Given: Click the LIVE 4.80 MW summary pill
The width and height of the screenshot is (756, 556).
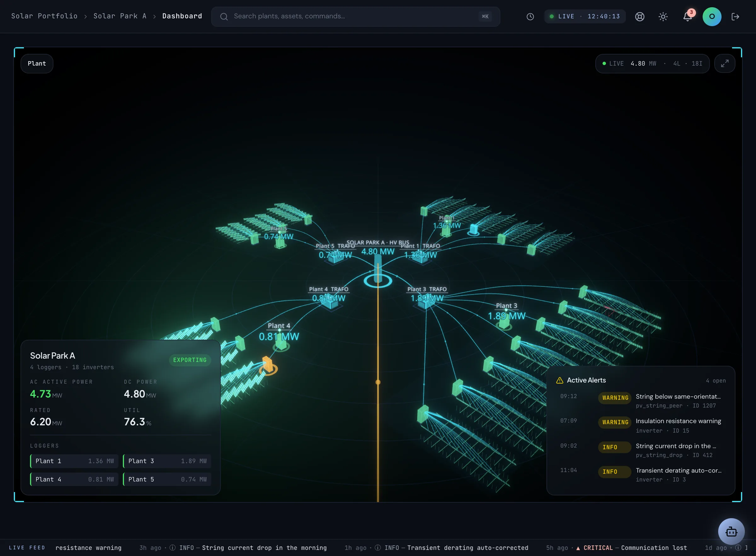Looking at the screenshot, I should tap(652, 64).
